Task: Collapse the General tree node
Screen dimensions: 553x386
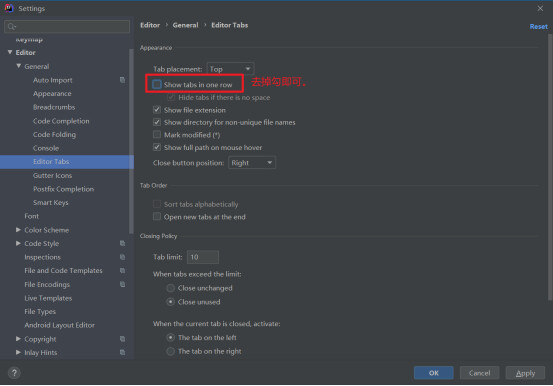Action: (x=19, y=66)
